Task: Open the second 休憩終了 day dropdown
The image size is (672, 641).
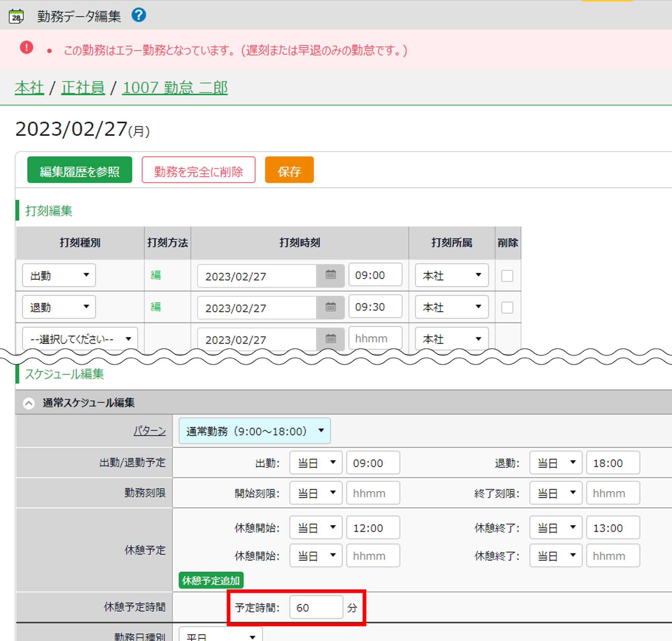Action: (556, 556)
